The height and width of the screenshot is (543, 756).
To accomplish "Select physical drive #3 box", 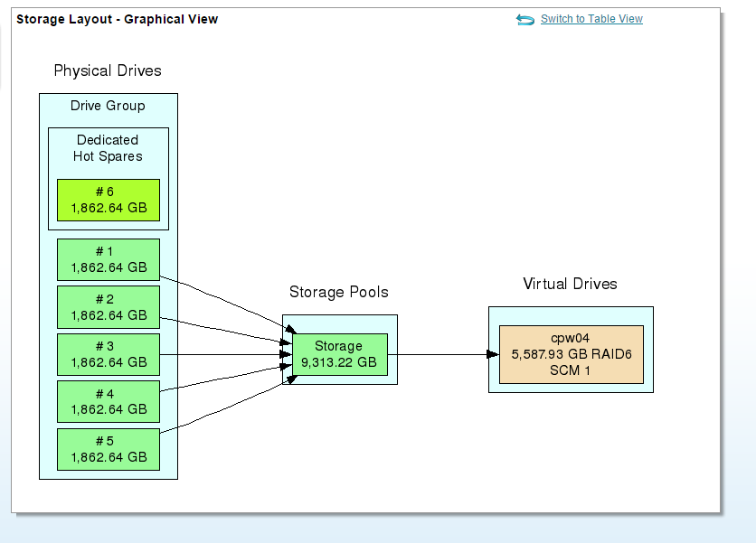I will click(109, 354).
